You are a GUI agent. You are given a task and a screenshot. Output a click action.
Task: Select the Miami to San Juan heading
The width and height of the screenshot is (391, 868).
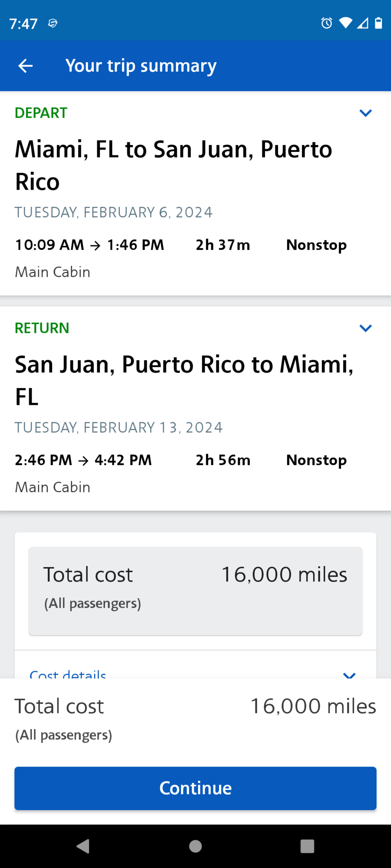coord(174,165)
